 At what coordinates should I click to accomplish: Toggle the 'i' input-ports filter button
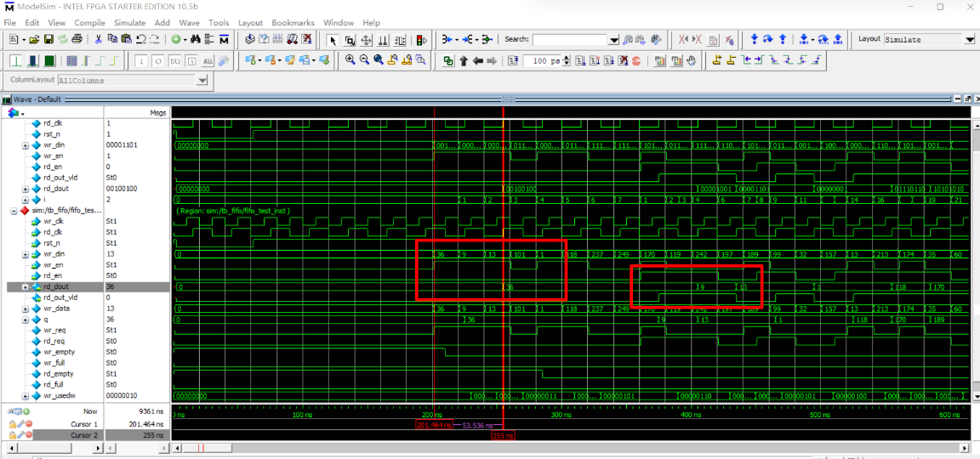(140, 60)
